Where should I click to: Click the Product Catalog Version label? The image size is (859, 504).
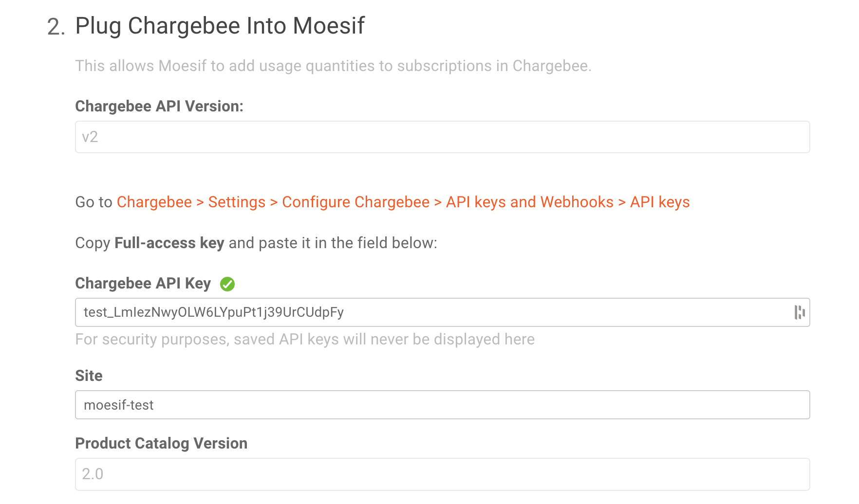tap(161, 443)
